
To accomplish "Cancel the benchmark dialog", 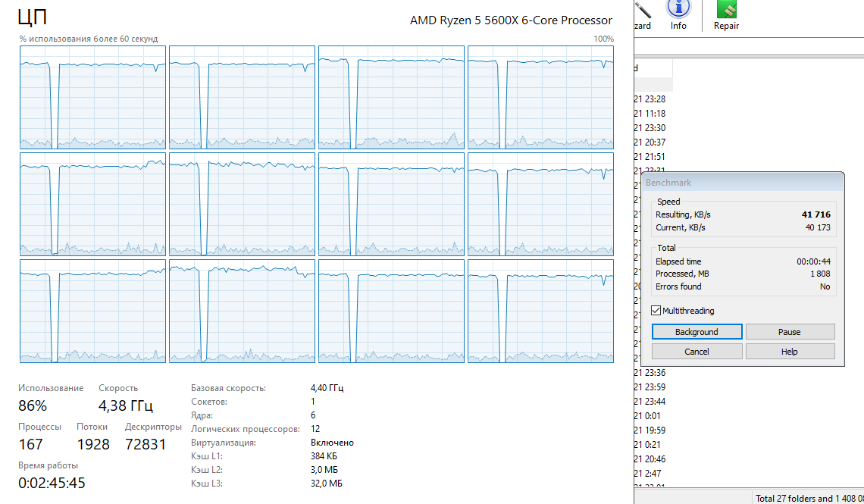I will (697, 352).
